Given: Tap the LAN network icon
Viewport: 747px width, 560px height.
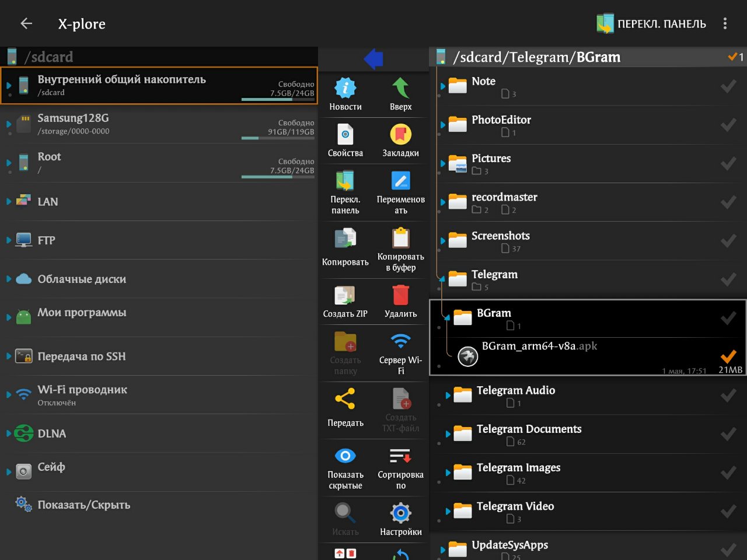Looking at the screenshot, I should tap(23, 201).
